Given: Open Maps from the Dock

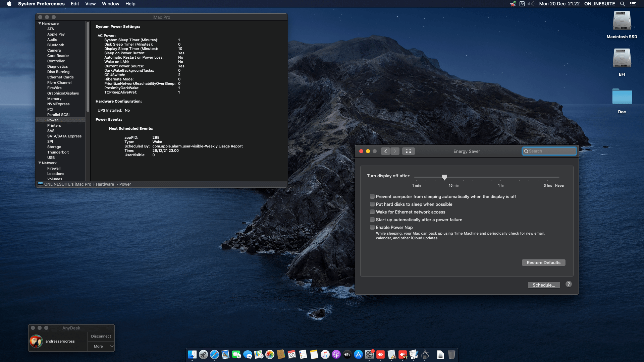Looking at the screenshot, I should click(259, 354).
